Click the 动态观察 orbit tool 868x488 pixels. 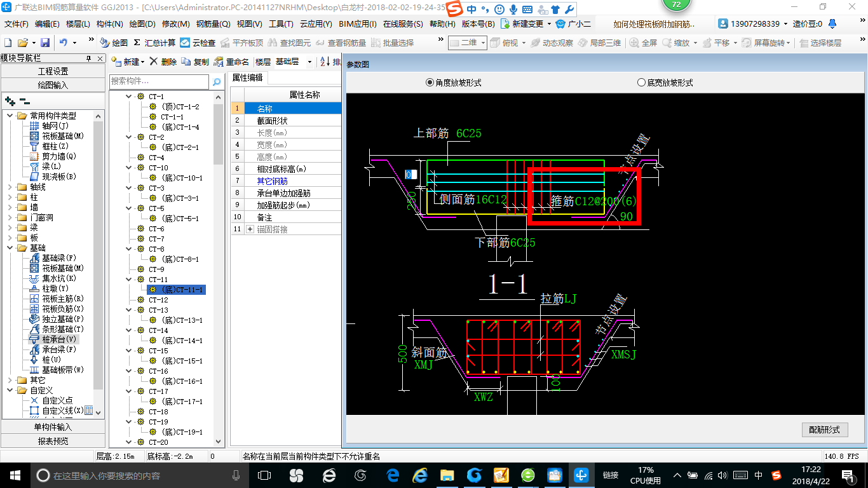552,43
